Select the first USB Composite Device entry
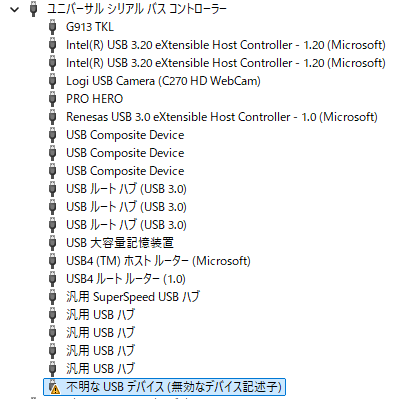Viewport: 398px width, 399px height. 125,135
